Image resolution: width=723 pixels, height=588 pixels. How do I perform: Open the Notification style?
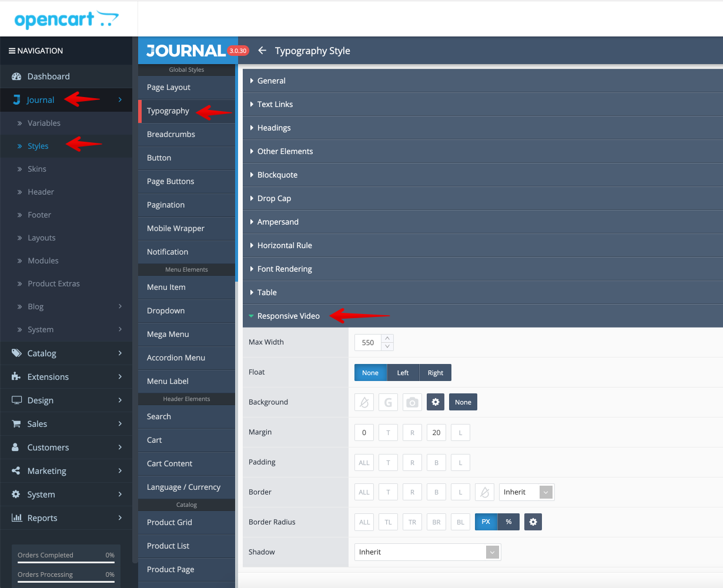(x=186, y=252)
